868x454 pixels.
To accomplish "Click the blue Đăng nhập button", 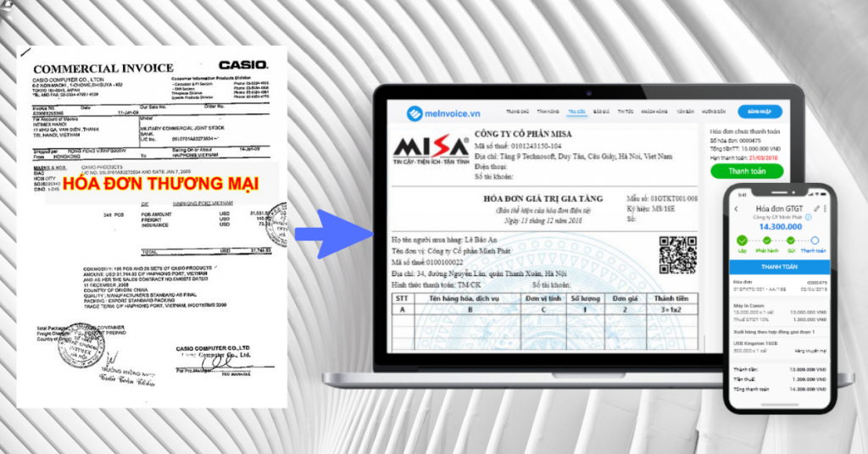I will pos(759,112).
